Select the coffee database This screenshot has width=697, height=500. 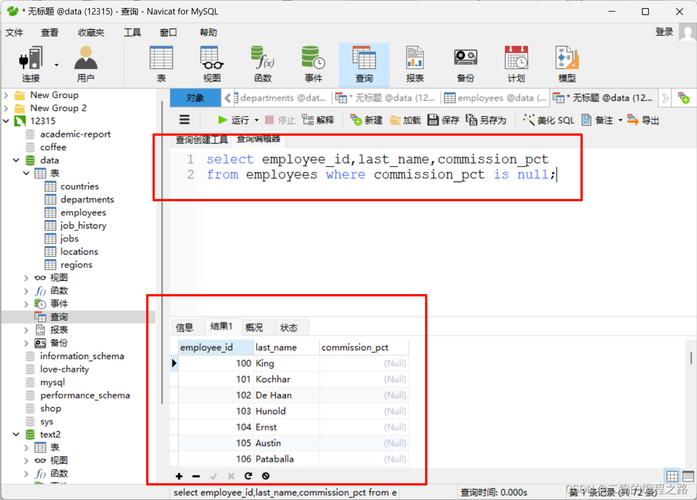click(53, 147)
